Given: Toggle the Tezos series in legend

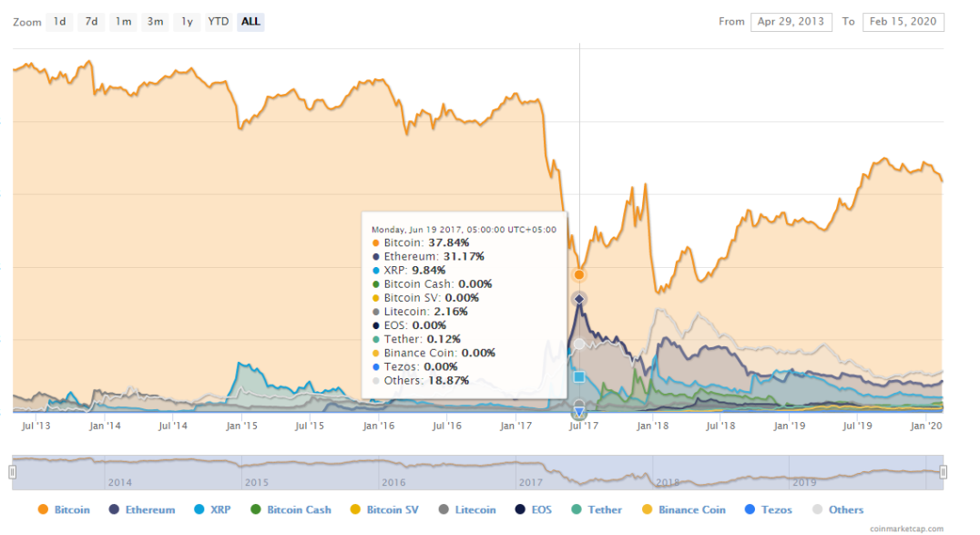Looking at the screenshot, I should click(769, 509).
